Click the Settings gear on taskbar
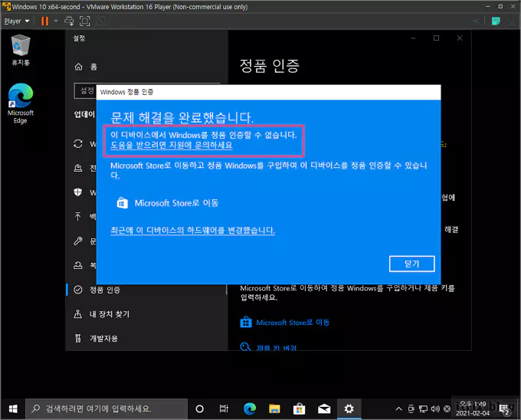521x420 pixels. tap(349, 409)
